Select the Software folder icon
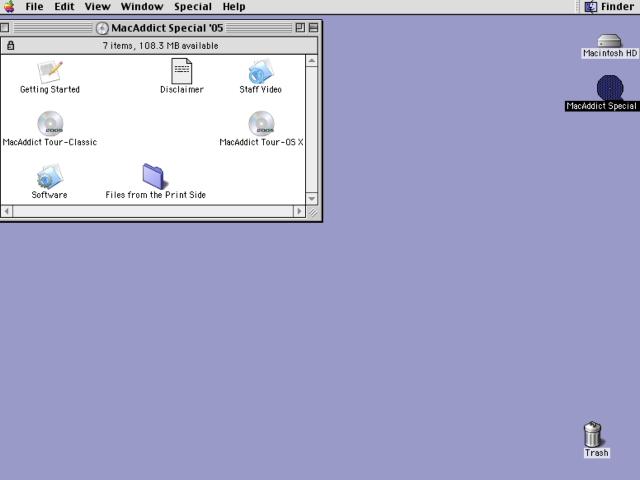The image size is (640, 480). click(50, 176)
